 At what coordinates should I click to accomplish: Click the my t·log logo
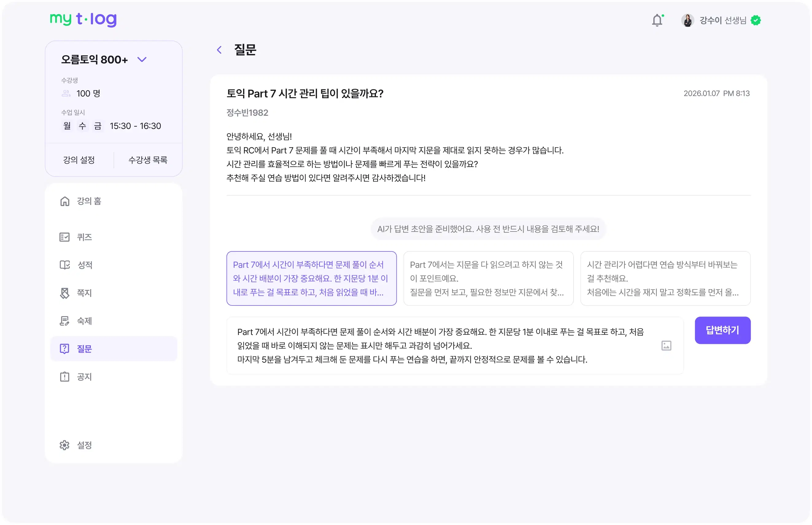pos(83,19)
